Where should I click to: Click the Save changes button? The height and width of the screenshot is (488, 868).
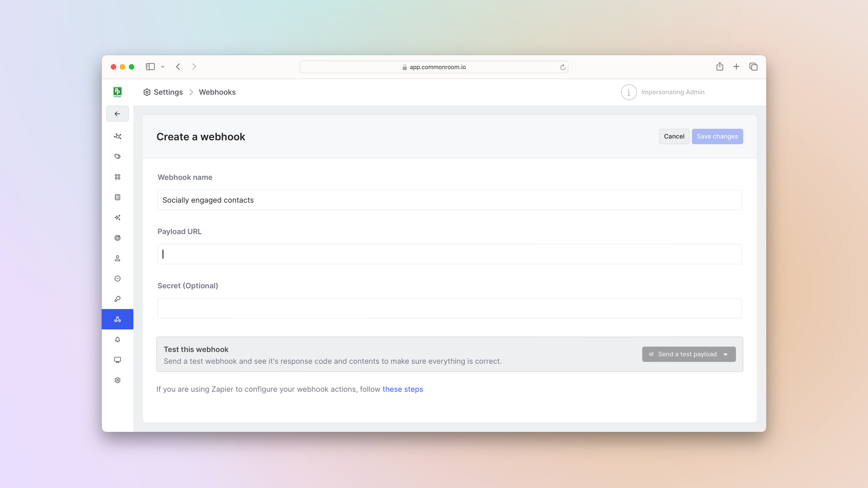[717, 136]
